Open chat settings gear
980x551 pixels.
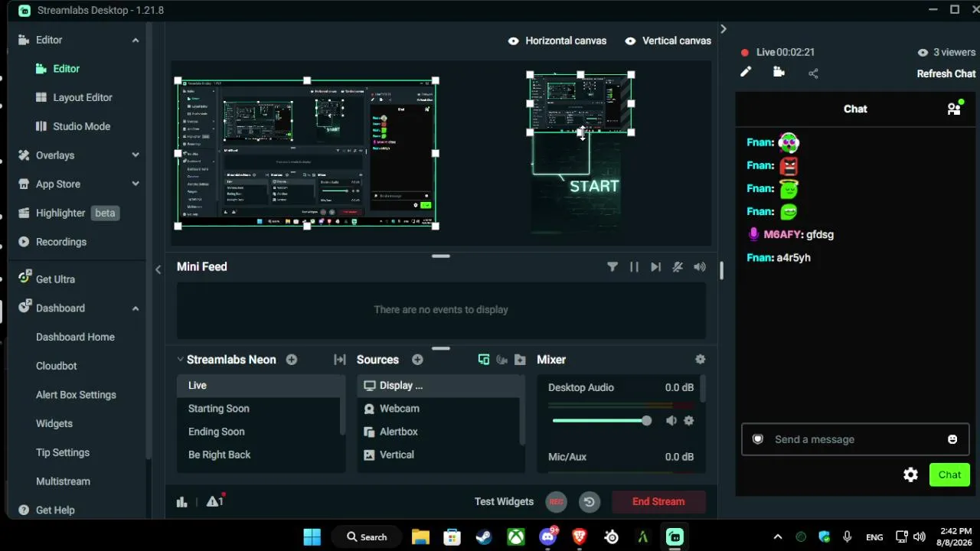tap(910, 474)
